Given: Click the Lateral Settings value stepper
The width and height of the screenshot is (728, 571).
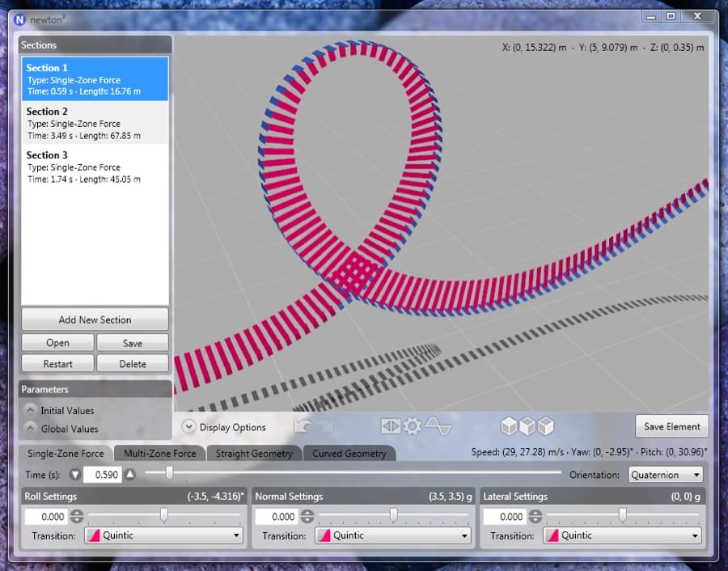Looking at the screenshot, I should point(535,516).
